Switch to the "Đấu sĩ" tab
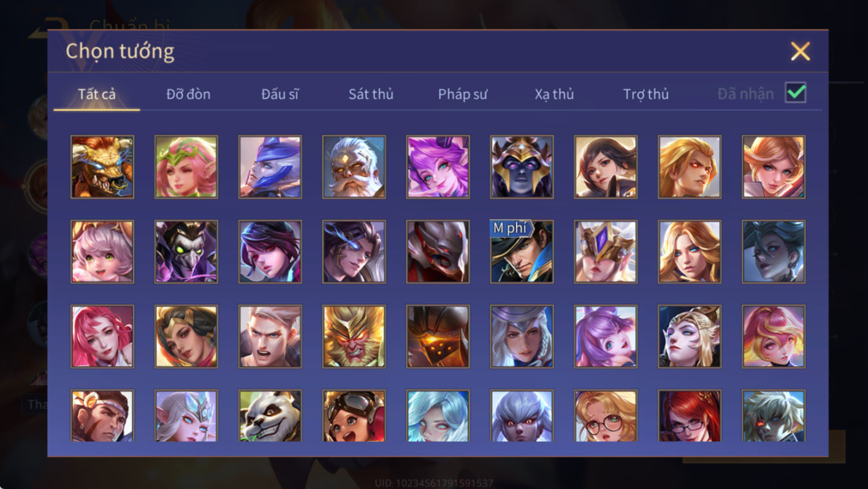 [280, 94]
